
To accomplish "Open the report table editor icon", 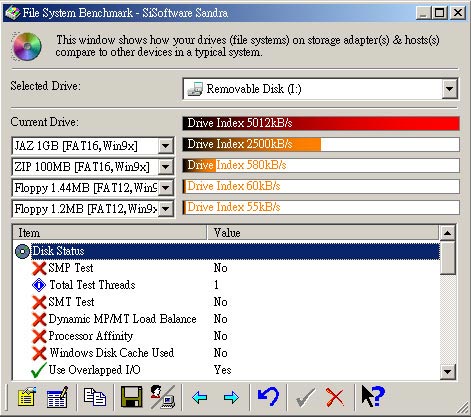I will (57, 397).
